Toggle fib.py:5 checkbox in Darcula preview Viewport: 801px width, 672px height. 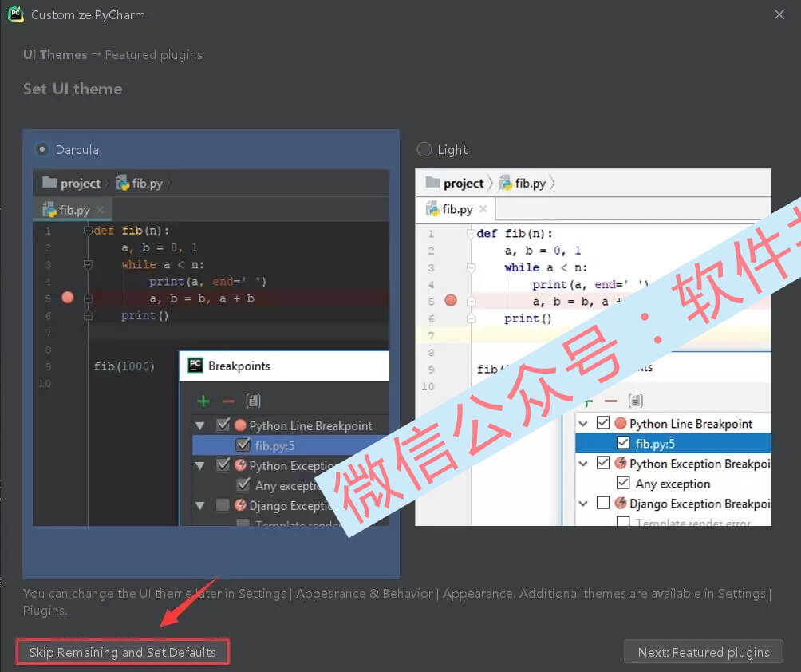click(243, 445)
